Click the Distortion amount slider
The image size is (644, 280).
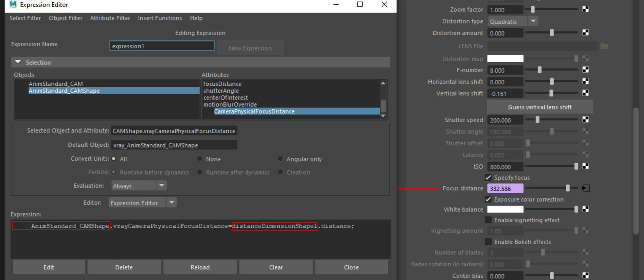point(551,32)
